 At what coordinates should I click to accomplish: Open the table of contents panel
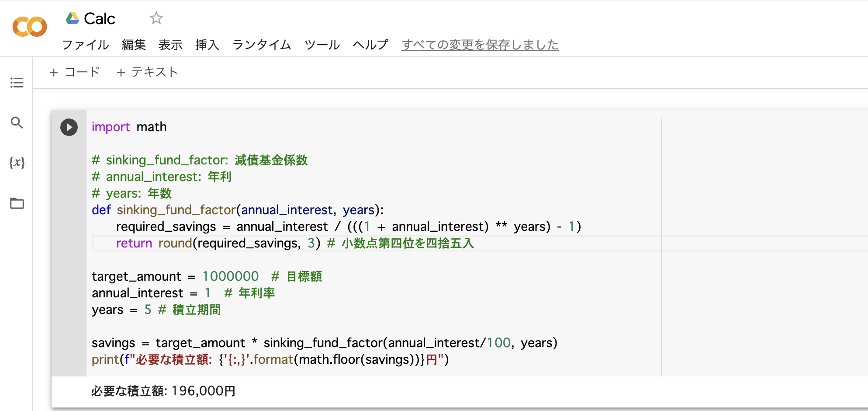17,83
